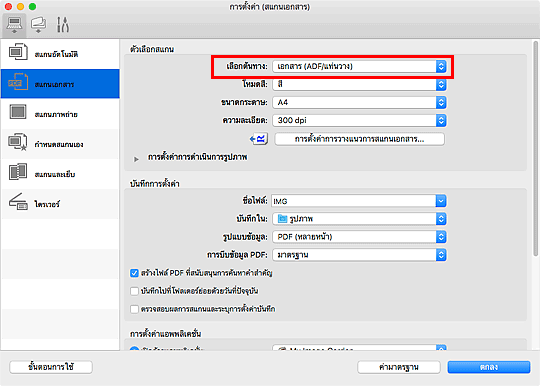Screen dimensions: 540x386
Task: Open the ชื่อไฟล์ IMG combo arrow
Action: pyautogui.click(x=441, y=201)
